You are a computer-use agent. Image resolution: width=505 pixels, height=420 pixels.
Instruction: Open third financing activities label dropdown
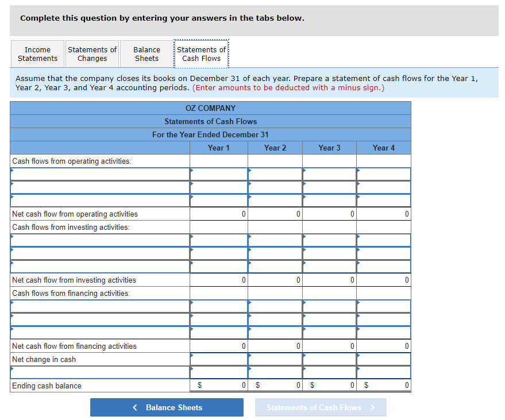(x=100, y=333)
